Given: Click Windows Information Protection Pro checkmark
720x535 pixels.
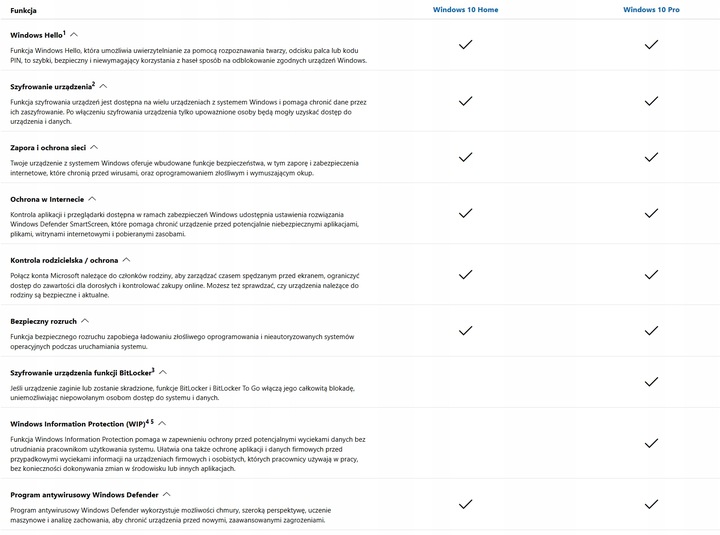Looking at the screenshot, I should 651,442.
